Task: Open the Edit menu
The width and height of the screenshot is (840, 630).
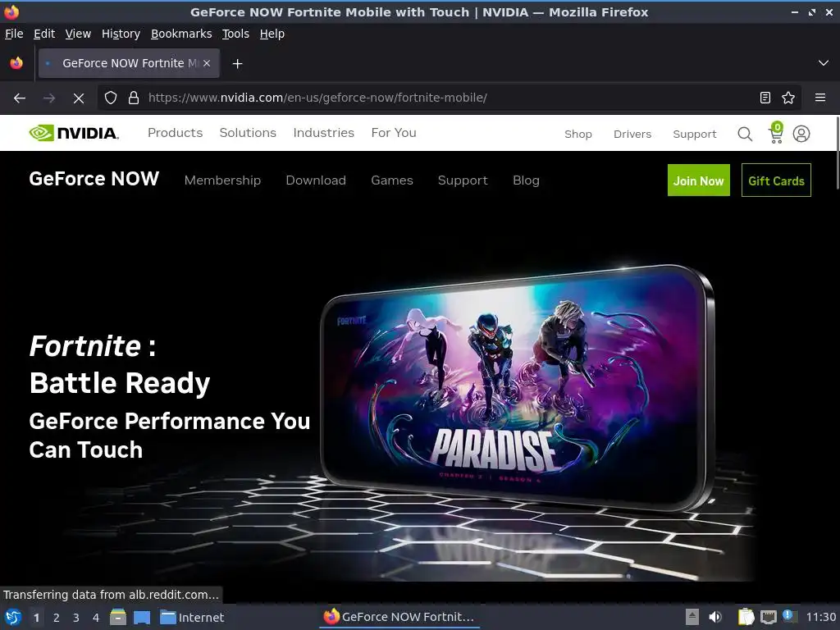Action: 44,34
